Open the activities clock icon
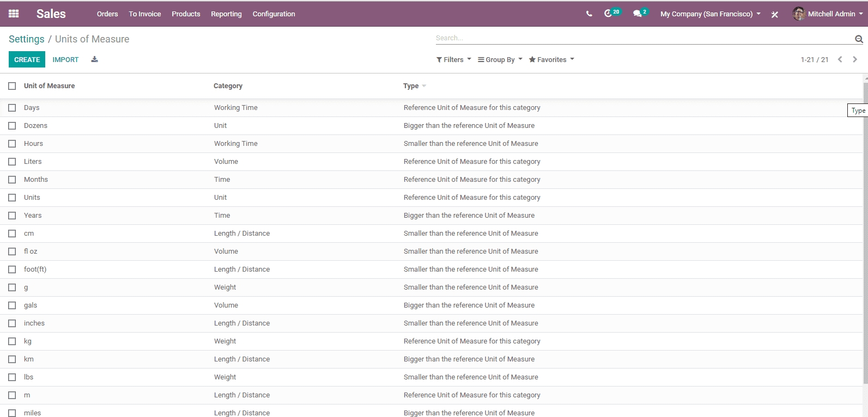The width and height of the screenshot is (868, 417). (609, 14)
